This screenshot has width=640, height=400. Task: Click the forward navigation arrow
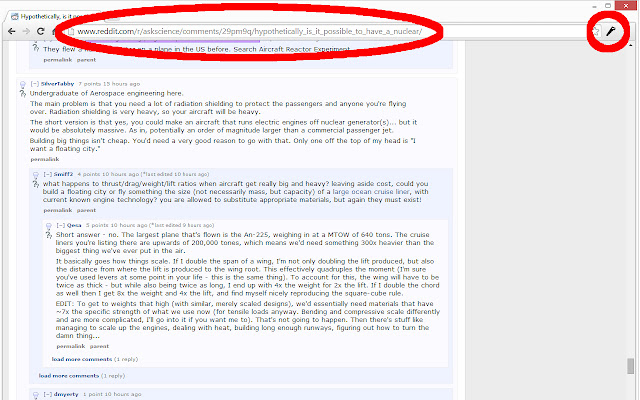pos(26,31)
